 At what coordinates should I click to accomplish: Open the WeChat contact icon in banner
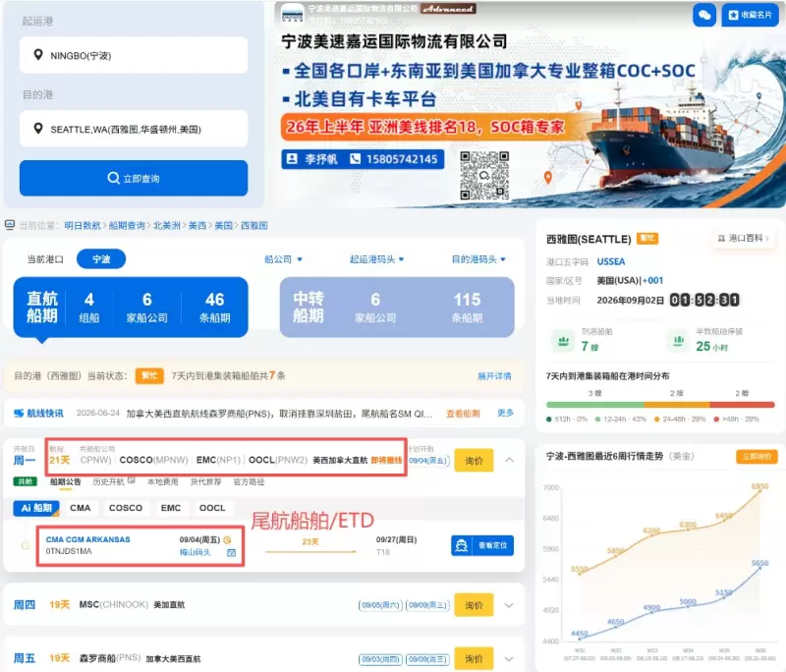pos(703,15)
